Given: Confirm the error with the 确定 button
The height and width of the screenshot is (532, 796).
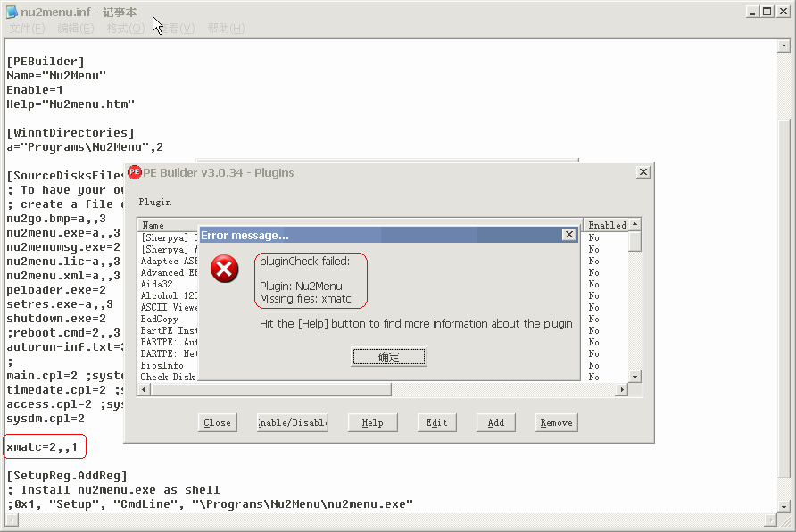Looking at the screenshot, I should coord(389,356).
